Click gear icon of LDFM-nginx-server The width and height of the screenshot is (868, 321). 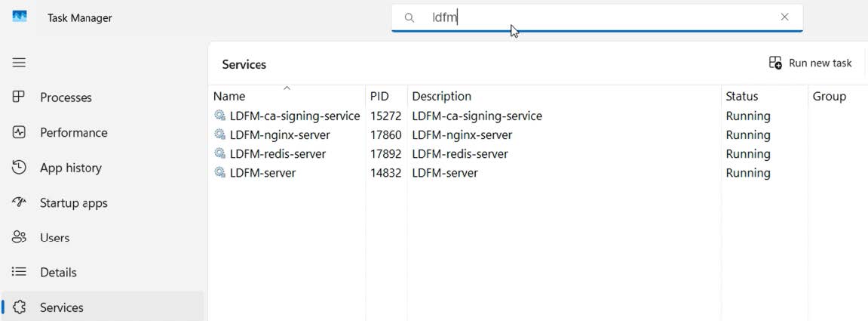(x=219, y=134)
